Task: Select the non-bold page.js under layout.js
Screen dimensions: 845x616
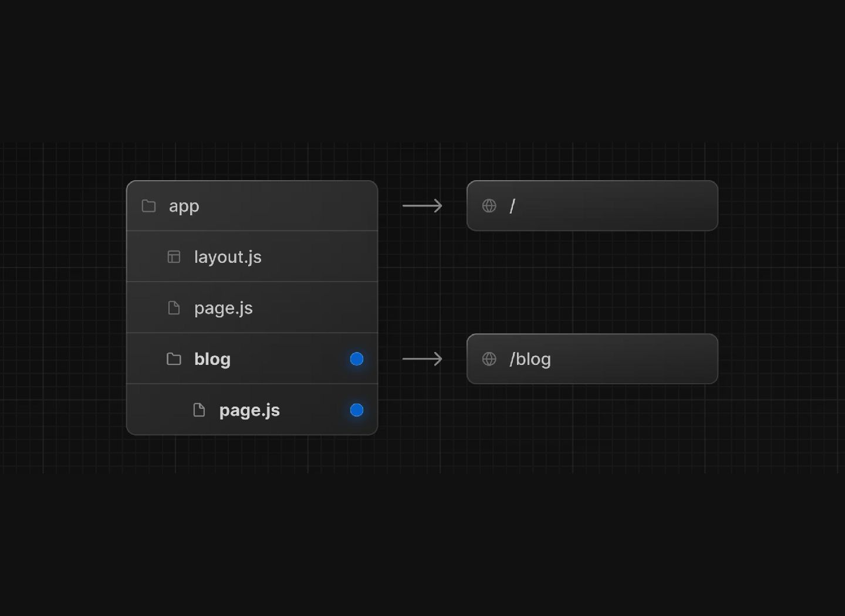Action: 223,308
